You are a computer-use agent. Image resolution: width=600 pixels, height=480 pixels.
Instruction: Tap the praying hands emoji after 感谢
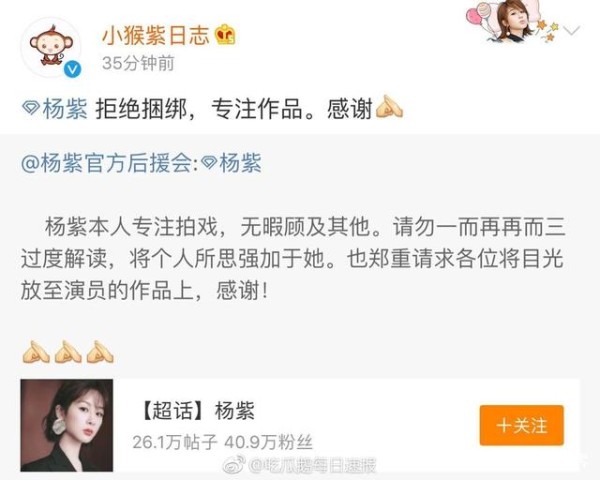390,107
